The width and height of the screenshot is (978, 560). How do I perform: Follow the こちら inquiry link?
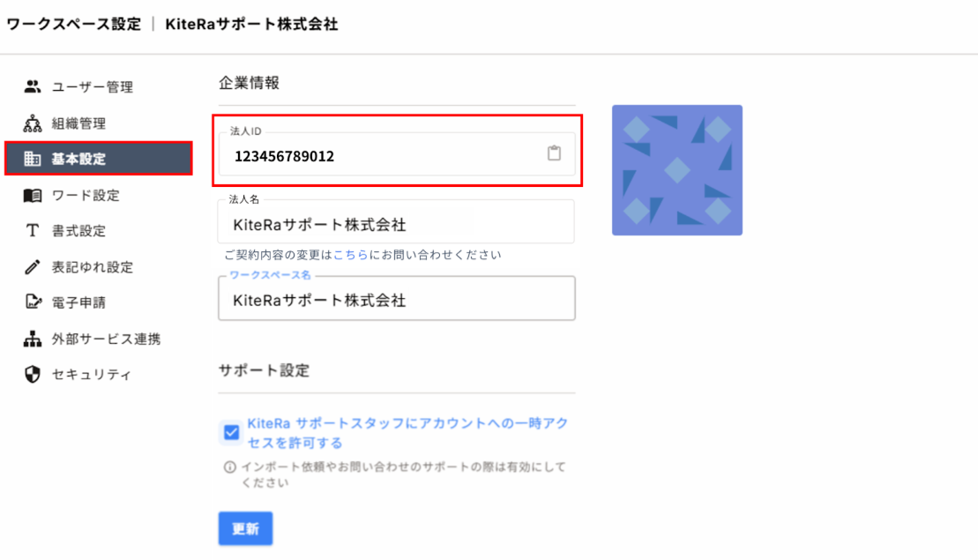pos(343,255)
